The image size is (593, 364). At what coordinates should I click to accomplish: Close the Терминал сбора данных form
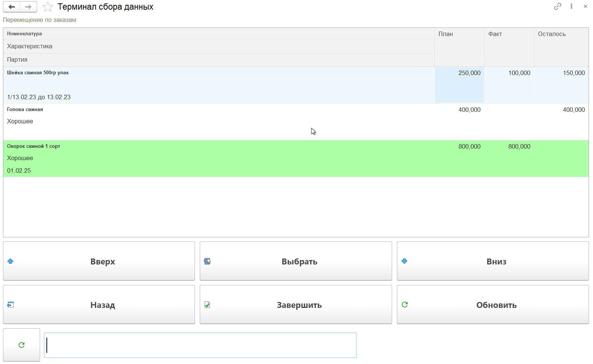pyautogui.click(x=586, y=6)
